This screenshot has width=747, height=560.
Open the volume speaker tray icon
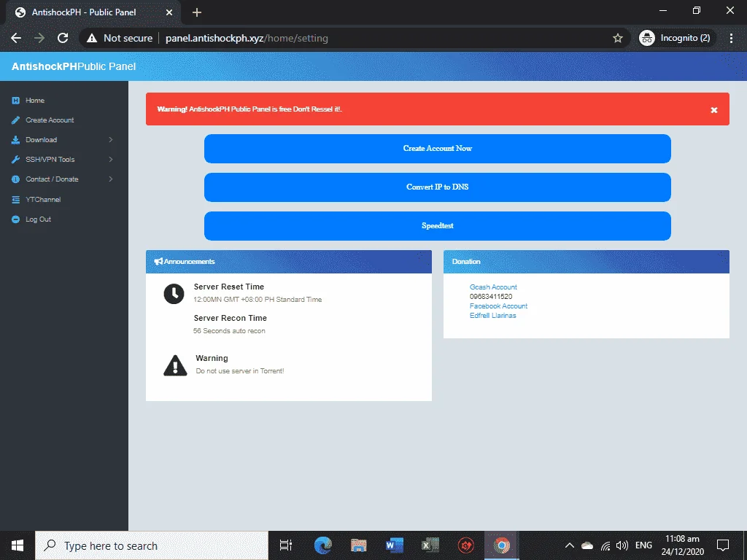click(x=622, y=545)
